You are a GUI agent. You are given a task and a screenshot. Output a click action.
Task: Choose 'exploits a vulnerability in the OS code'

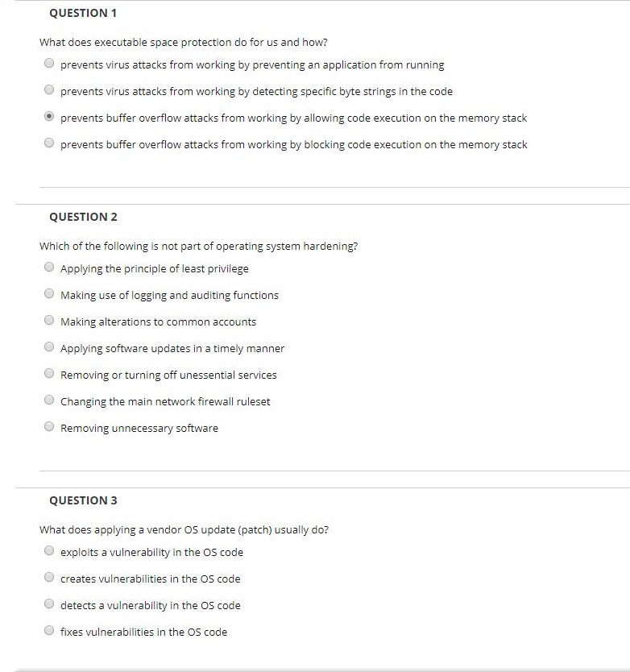49,550
